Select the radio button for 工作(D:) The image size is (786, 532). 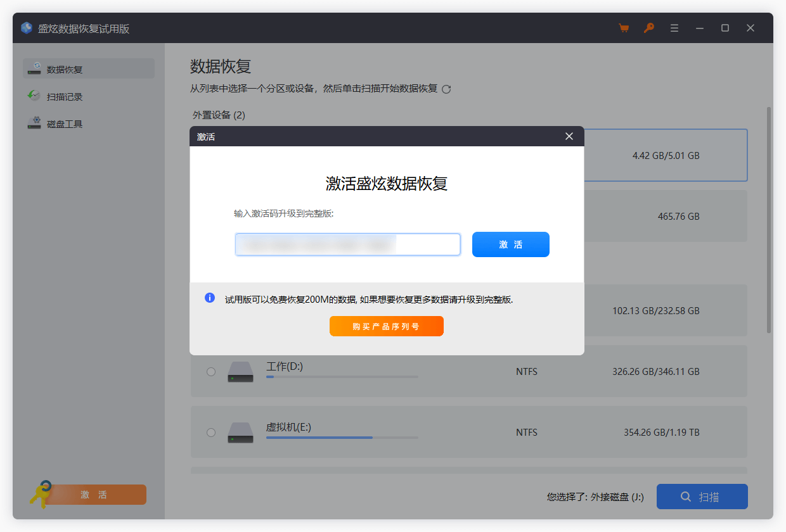211,372
